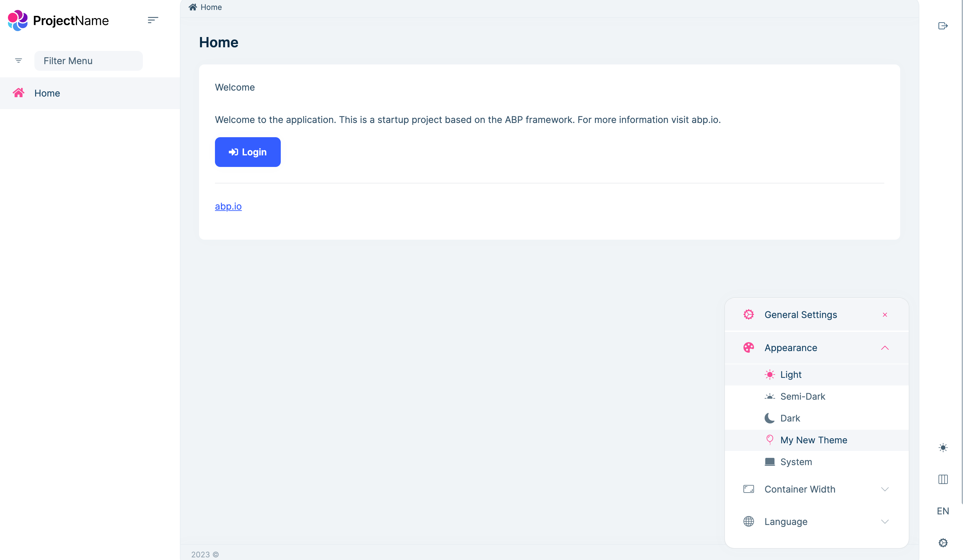Click the General Settings gear icon
Image resolution: width=963 pixels, height=560 pixels.
point(749,314)
